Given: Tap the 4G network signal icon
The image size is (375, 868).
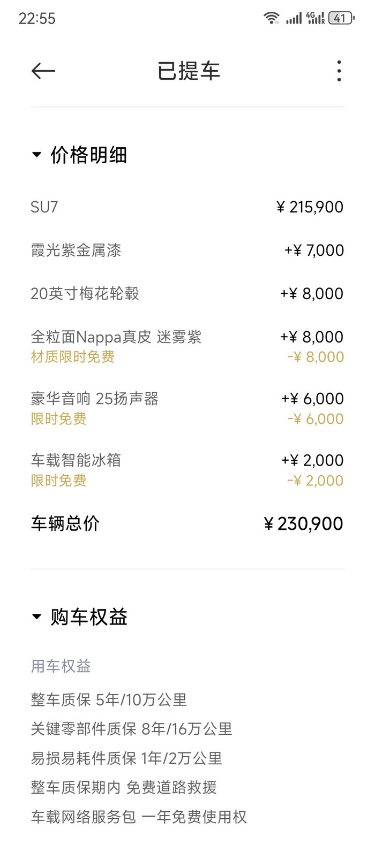Looking at the screenshot, I should [x=316, y=18].
